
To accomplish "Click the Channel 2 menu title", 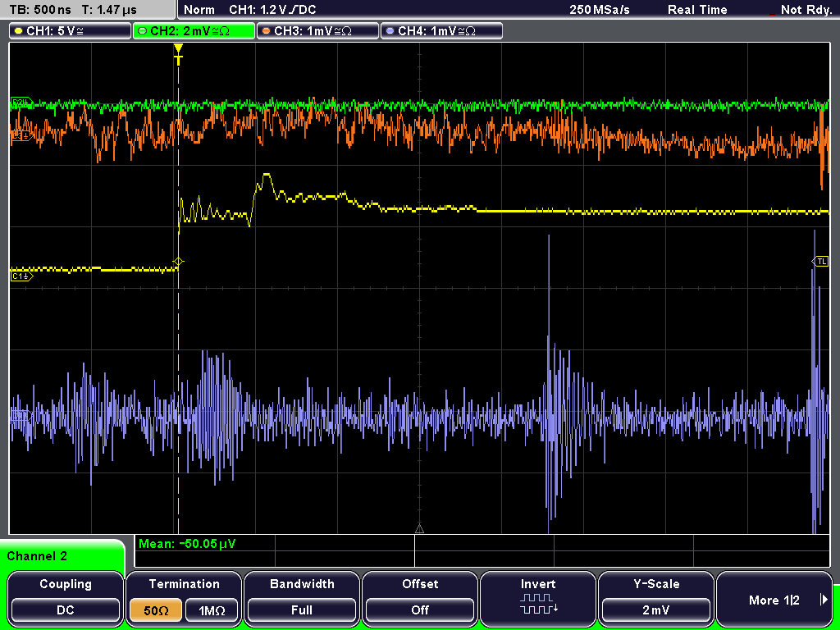I will pos(37,556).
